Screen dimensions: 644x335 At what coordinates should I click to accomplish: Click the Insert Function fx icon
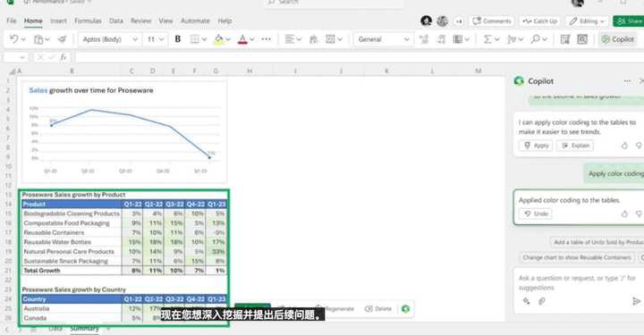(x=64, y=57)
